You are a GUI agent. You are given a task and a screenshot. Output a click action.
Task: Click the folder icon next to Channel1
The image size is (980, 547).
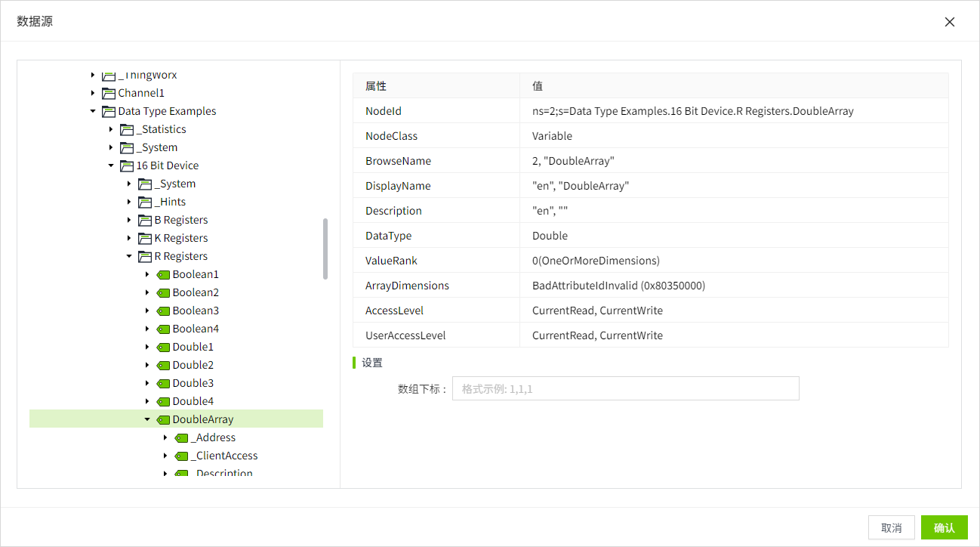pyautogui.click(x=109, y=93)
